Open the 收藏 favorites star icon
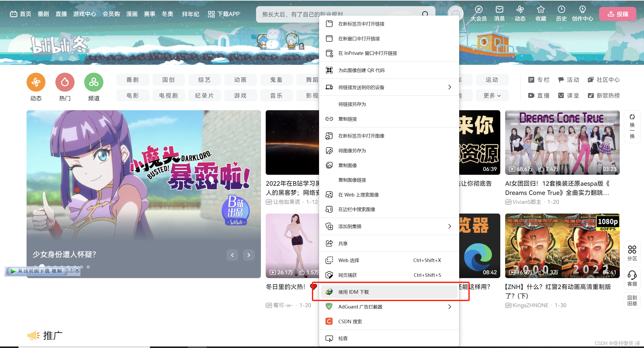This screenshot has width=644, height=348. click(x=541, y=13)
